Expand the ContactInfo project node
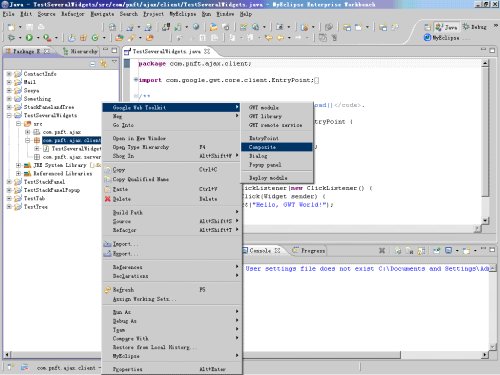The image size is (500, 375). click(x=9, y=74)
